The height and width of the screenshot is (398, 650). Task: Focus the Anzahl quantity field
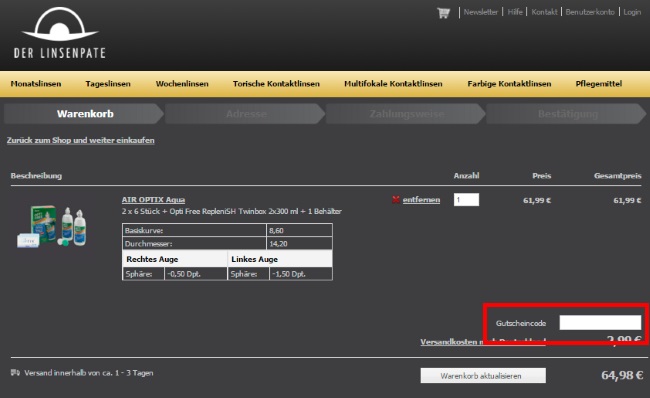466,199
